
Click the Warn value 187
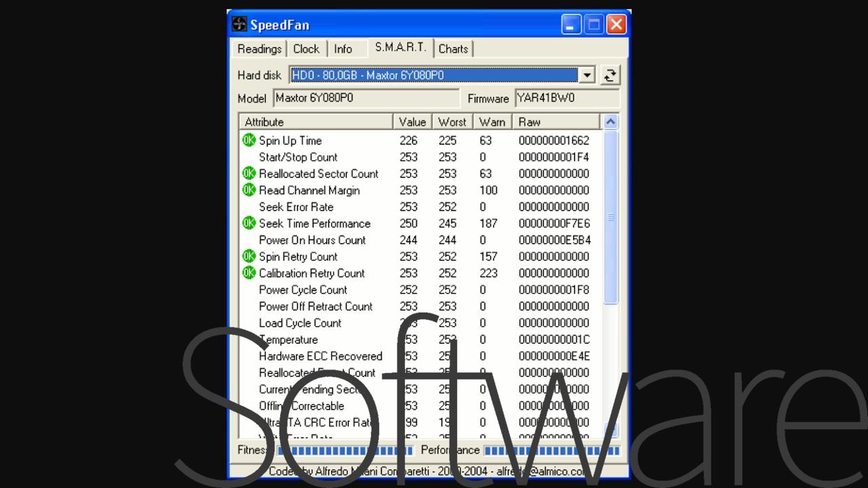click(x=488, y=224)
